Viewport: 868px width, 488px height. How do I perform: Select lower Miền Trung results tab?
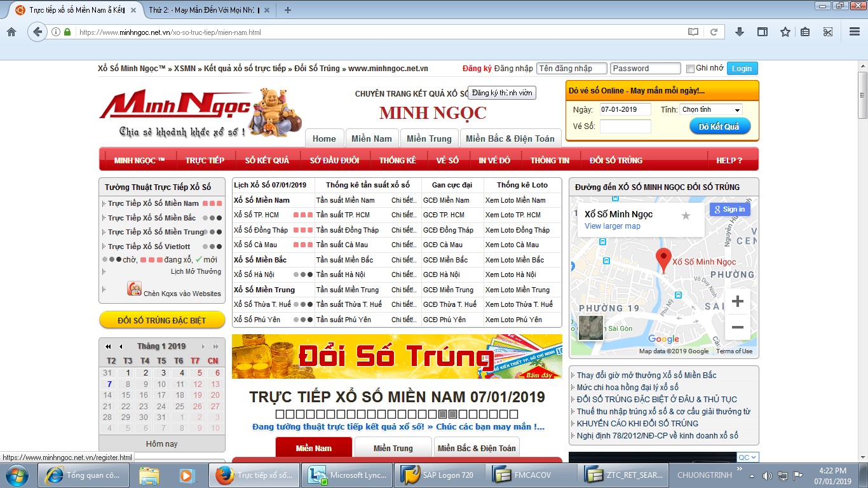(393, 448)
